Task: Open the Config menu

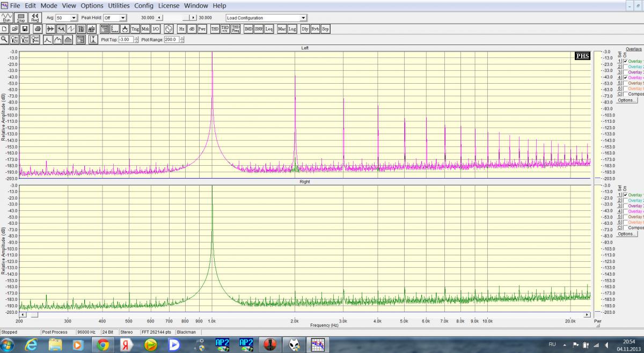Action: tap(144, 5)
